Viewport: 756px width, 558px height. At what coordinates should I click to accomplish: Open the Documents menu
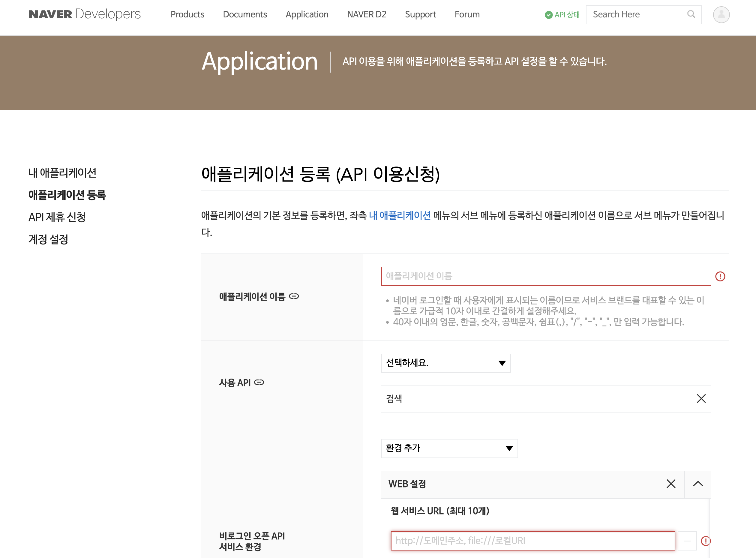click(x=244, y=14)
